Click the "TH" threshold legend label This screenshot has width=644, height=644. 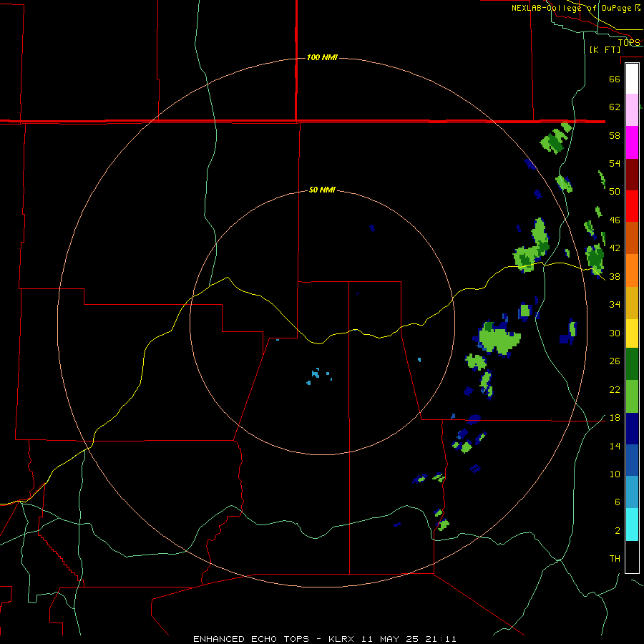(x=615, y=559)
